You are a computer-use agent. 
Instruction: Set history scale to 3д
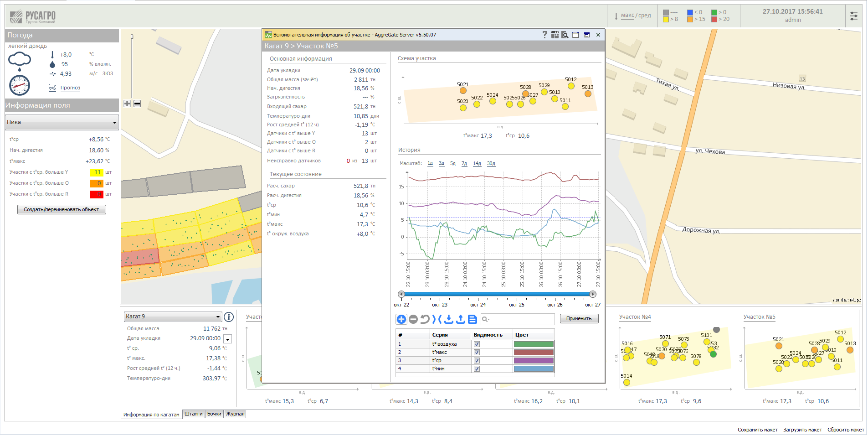[442, 163]
